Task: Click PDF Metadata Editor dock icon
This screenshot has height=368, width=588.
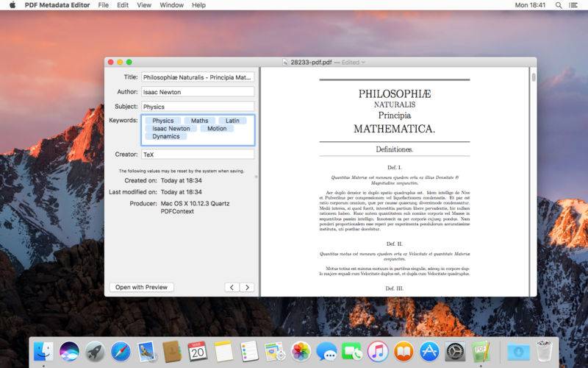Action: (x=481, y=352)
